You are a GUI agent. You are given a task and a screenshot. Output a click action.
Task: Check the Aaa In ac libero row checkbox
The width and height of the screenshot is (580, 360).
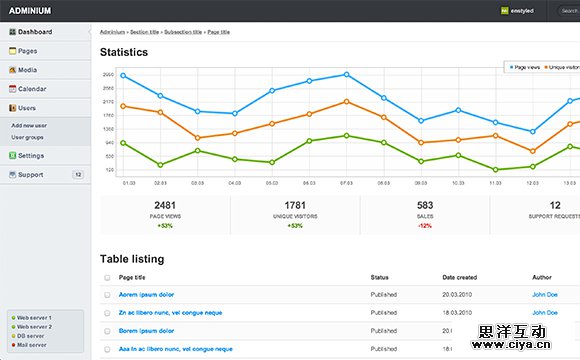(x=107, y=349)
